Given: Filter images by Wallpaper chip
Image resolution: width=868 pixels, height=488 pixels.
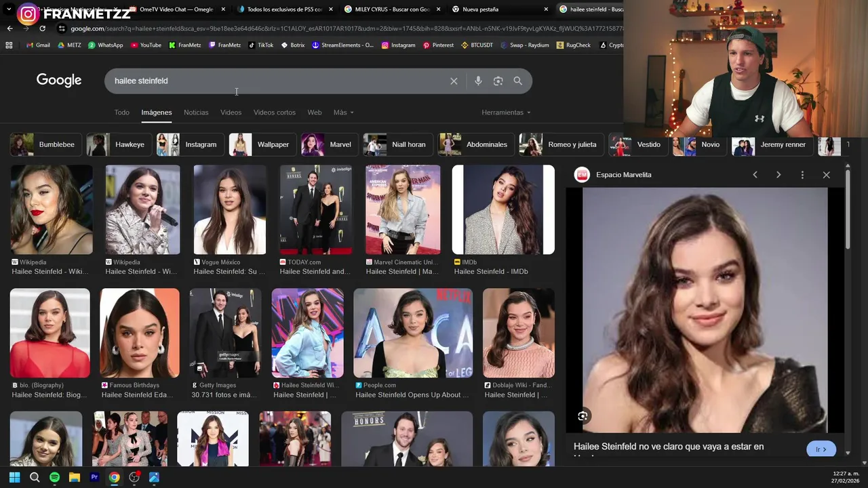Looking at the screenshot, I should tap(263, 145).
